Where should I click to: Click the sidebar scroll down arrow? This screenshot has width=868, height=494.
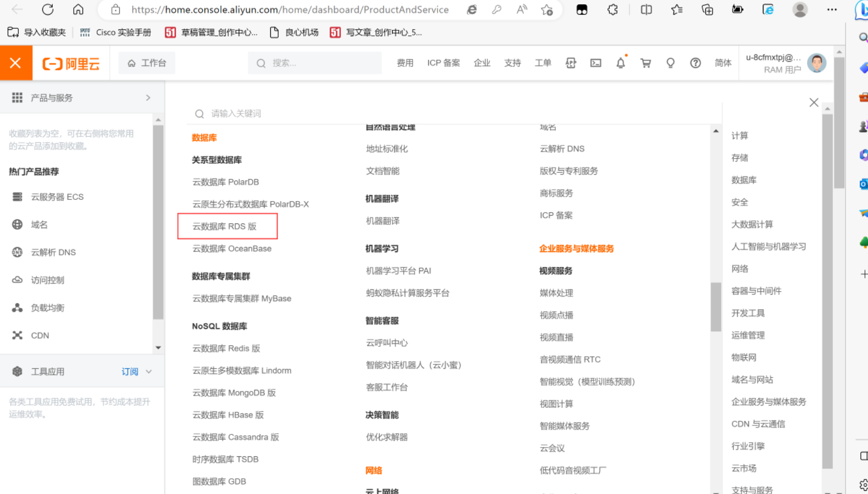coord(158,347)
